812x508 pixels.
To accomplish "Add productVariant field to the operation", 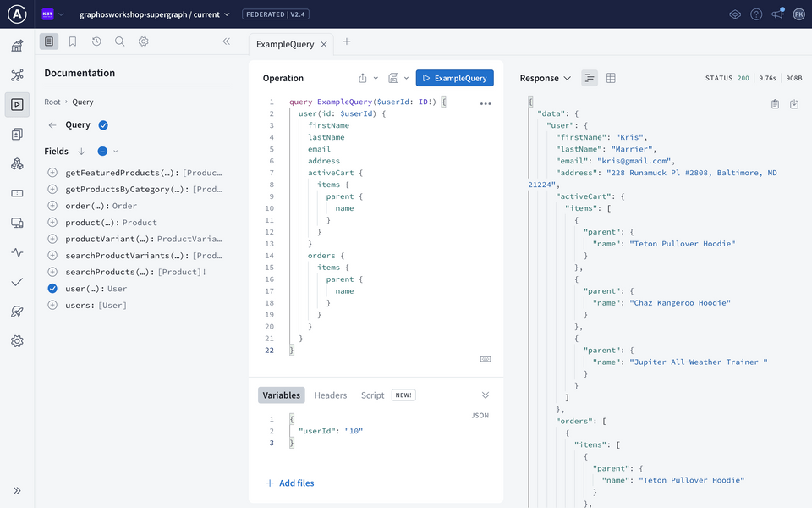I will [52, 239].
